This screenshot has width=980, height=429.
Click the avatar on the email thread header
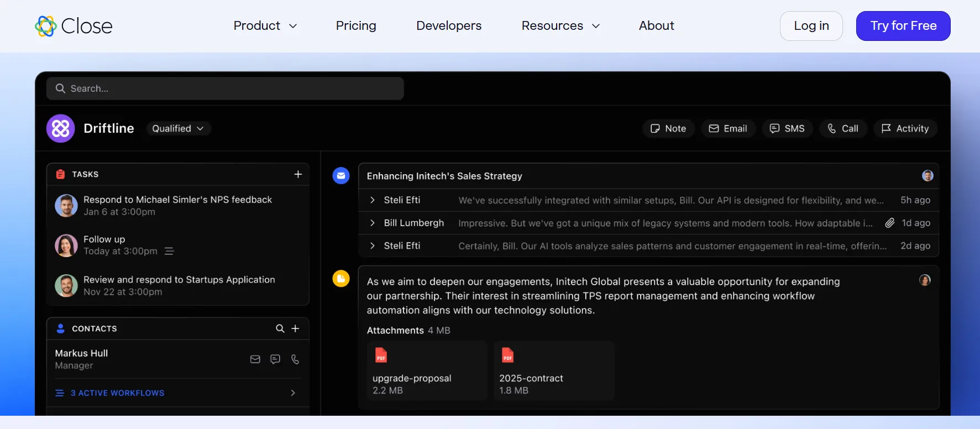click(927, 176)
